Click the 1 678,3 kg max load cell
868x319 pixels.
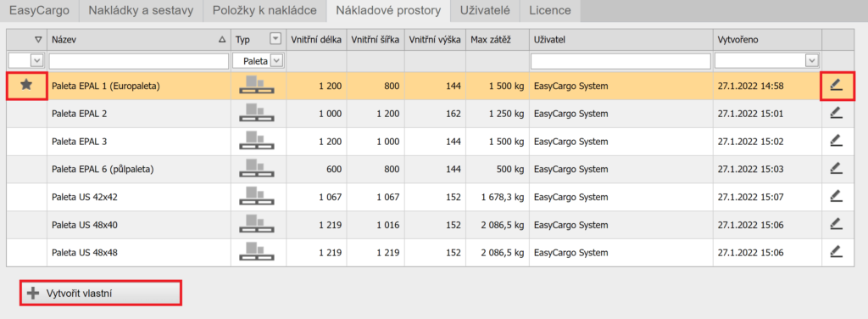coord(497,197)
